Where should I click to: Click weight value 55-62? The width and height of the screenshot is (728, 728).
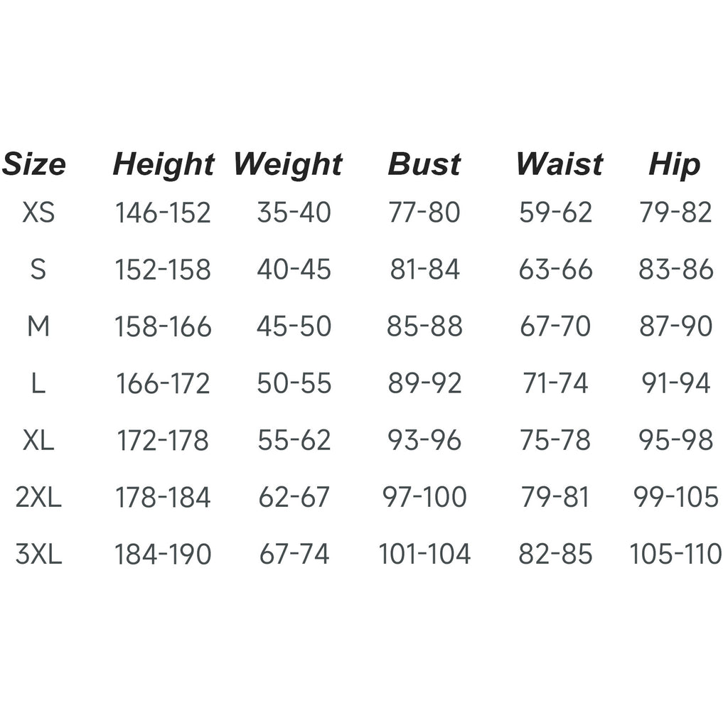[294, 440]
